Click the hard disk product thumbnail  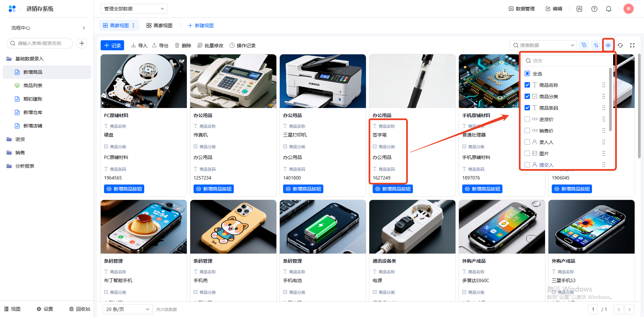(144, 81)
